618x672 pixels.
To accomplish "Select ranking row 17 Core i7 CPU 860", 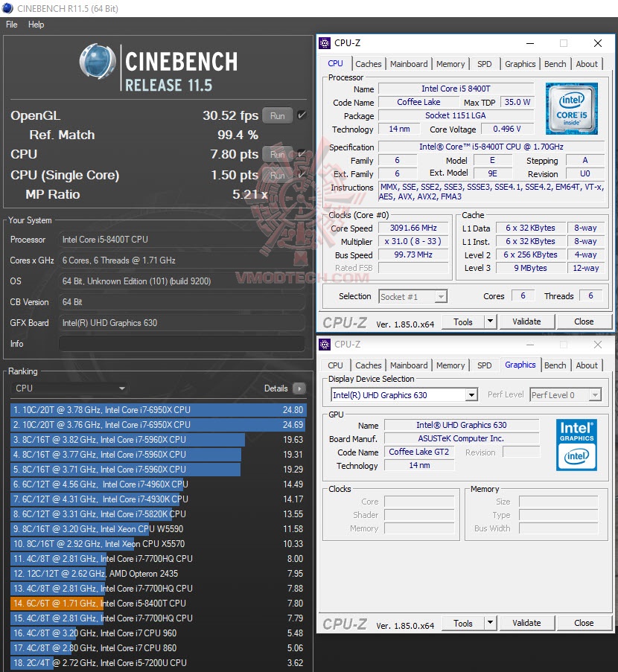I will pos(158,648).
